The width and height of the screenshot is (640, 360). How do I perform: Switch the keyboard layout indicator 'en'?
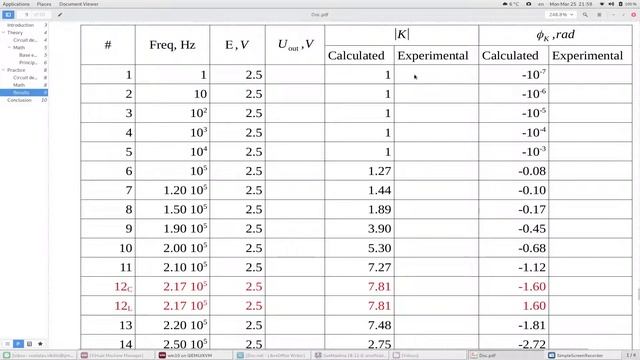tap(541, 4)
